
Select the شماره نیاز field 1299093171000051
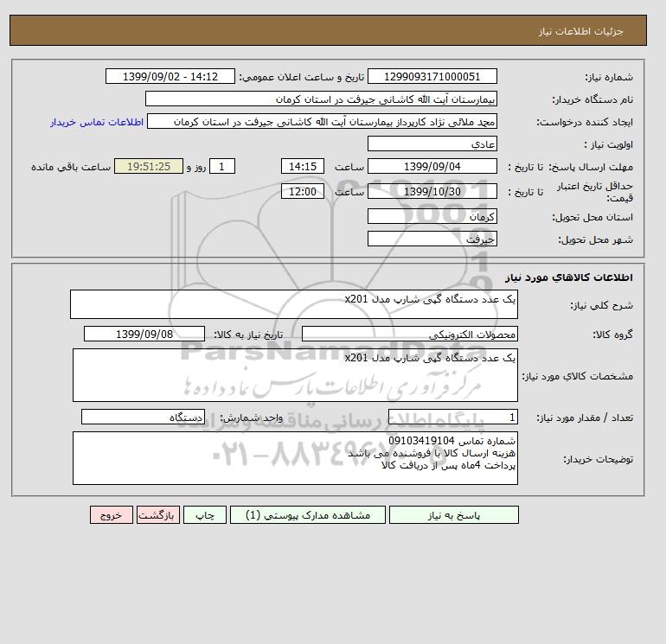pos(432,76)
